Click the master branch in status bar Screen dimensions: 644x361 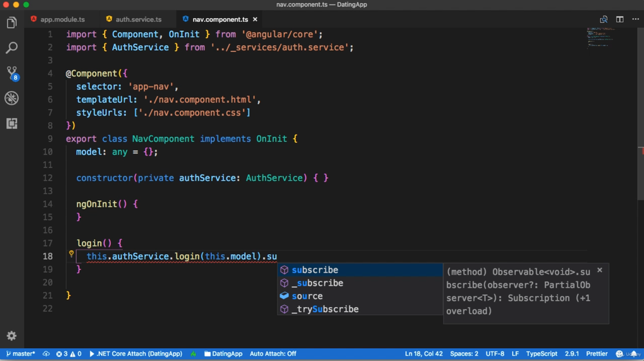tap(21, 354)
